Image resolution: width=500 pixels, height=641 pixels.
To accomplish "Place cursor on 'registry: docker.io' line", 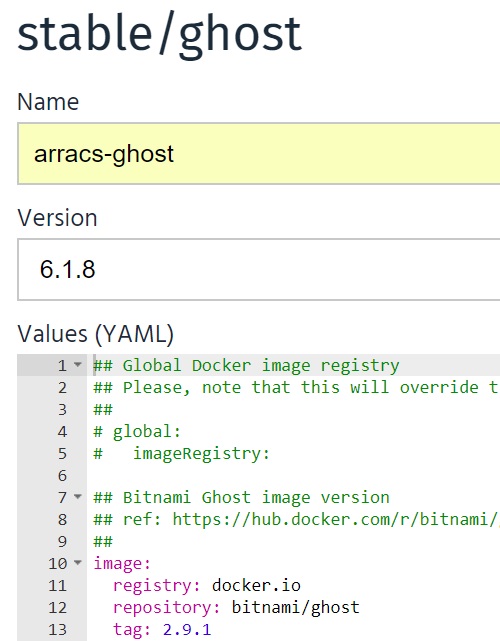I will coord(207,585).
